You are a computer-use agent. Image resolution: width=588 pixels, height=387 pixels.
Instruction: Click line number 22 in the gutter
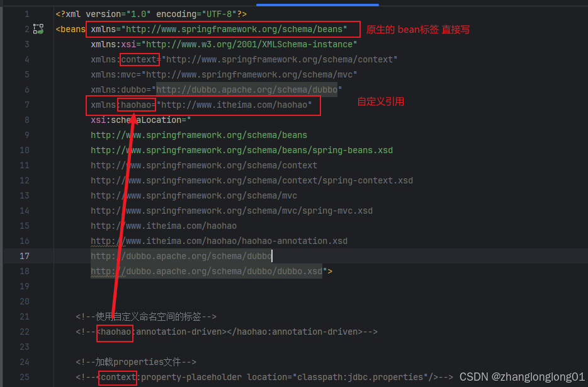[25, 332]
